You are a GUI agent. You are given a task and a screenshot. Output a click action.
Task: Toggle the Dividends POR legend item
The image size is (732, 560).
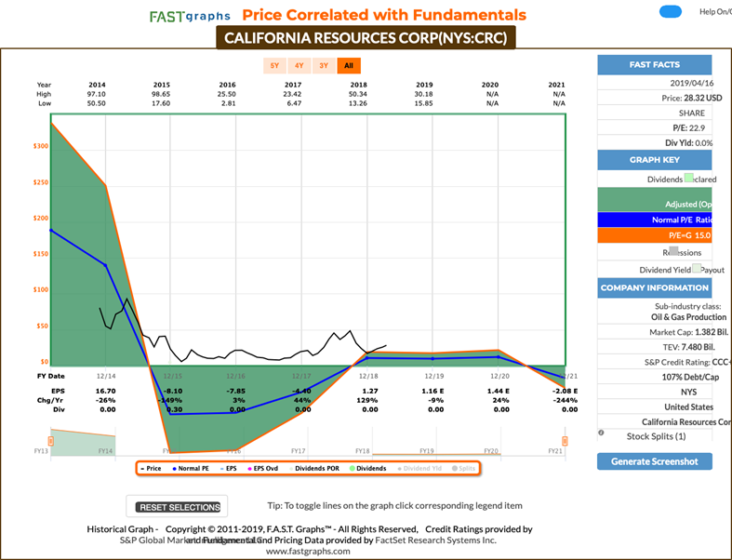314,469
